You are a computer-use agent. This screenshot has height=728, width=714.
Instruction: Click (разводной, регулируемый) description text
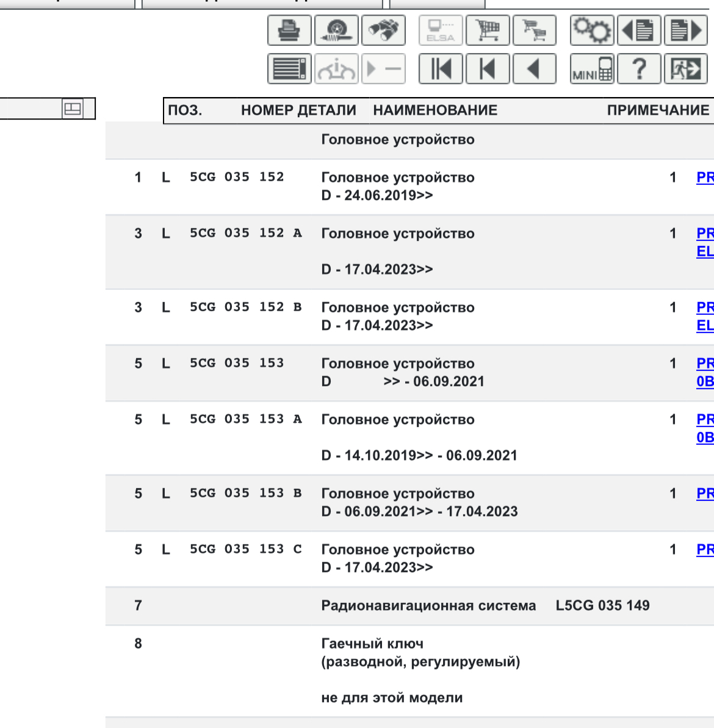tap(420, 662)
